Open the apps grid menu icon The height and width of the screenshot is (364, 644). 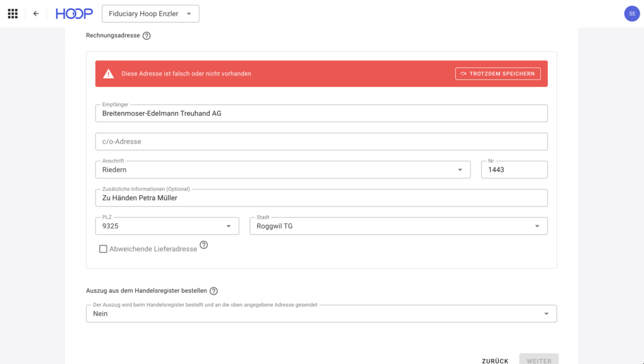click(13, 14)
